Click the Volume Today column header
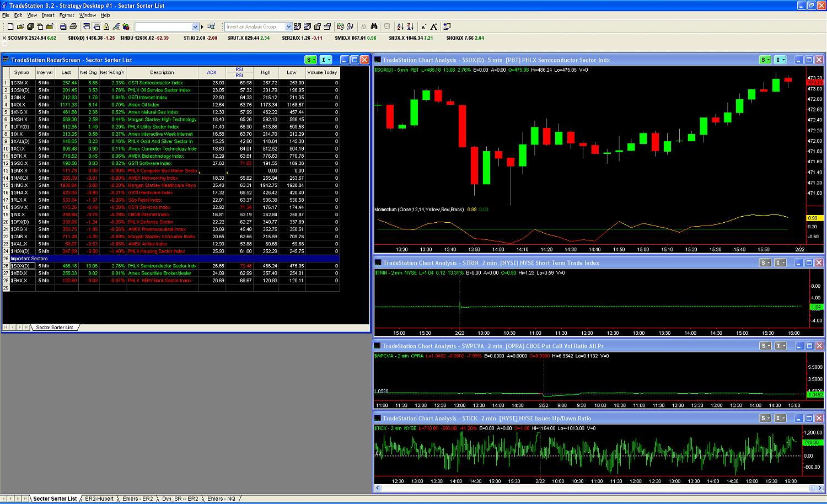This screenshot has width=827, height=504. [x=323, y=72]
